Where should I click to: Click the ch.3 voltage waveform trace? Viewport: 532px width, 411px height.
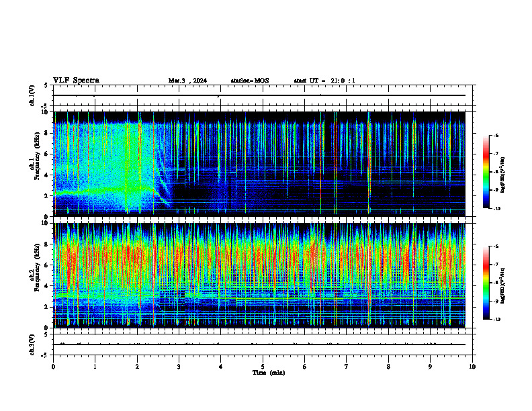pyautogui.click(x=259, y=345)
